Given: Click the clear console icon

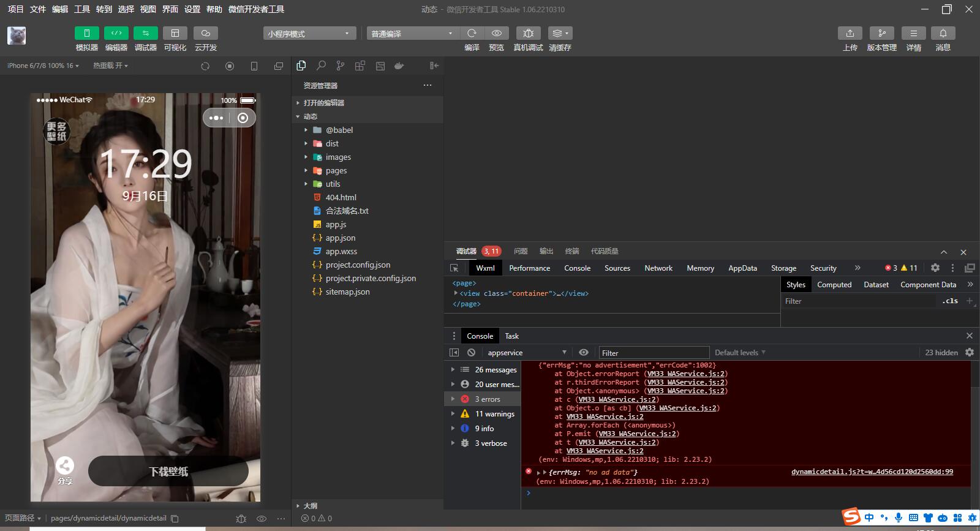Looking at the screenshot, I should pos(471,353).
